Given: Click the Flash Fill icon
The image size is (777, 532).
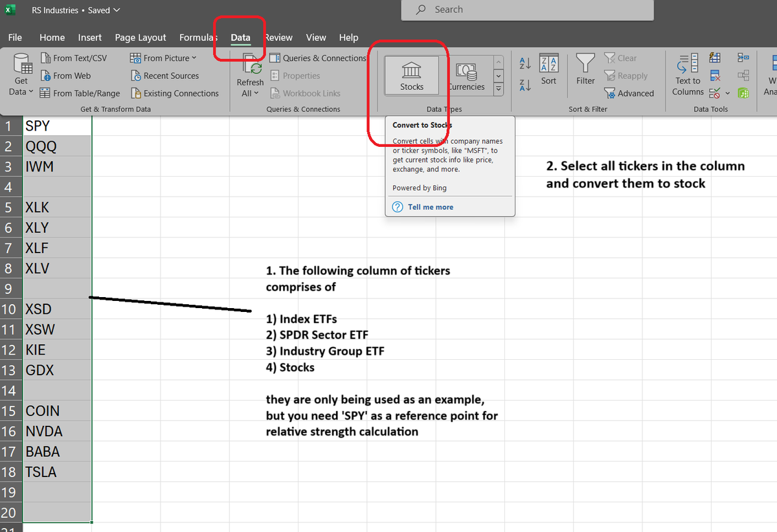Looking at the screenshot, I should pyautogui.click(x=715, y=58).
